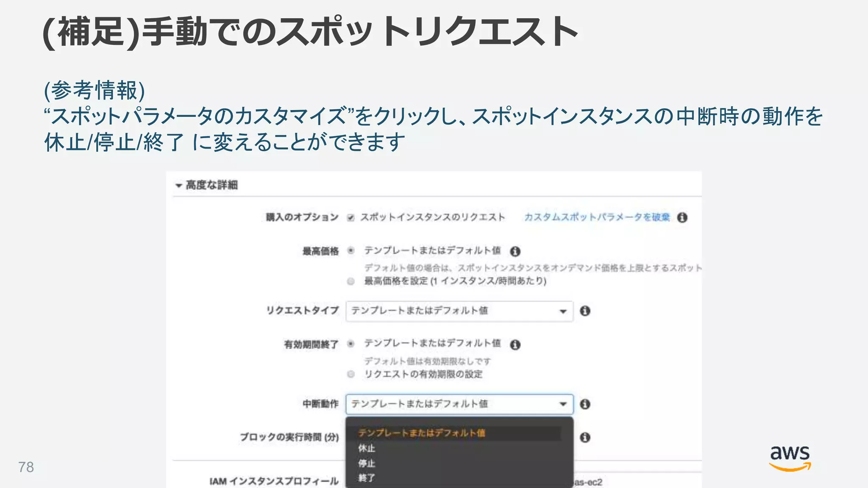Click the 購入のオプション label
This screenshot has height=488, width=868.
point(302,217)
